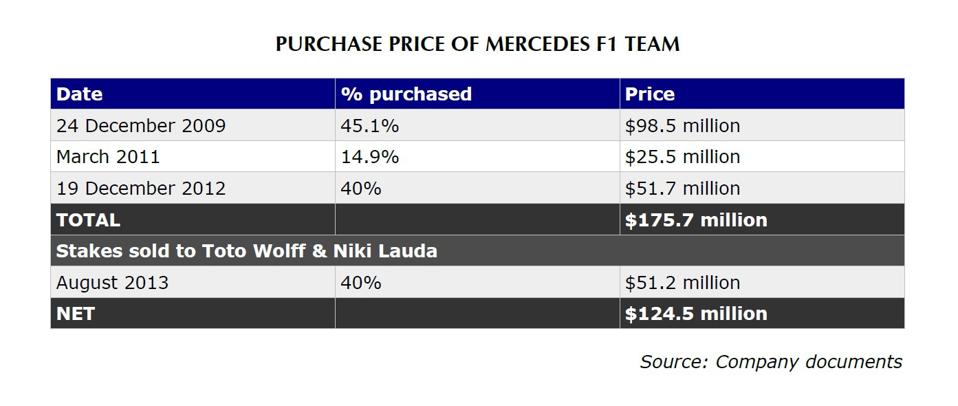Click the '19 December 2012' date cell
958x406 pixels.
click(x=141, y=188)
